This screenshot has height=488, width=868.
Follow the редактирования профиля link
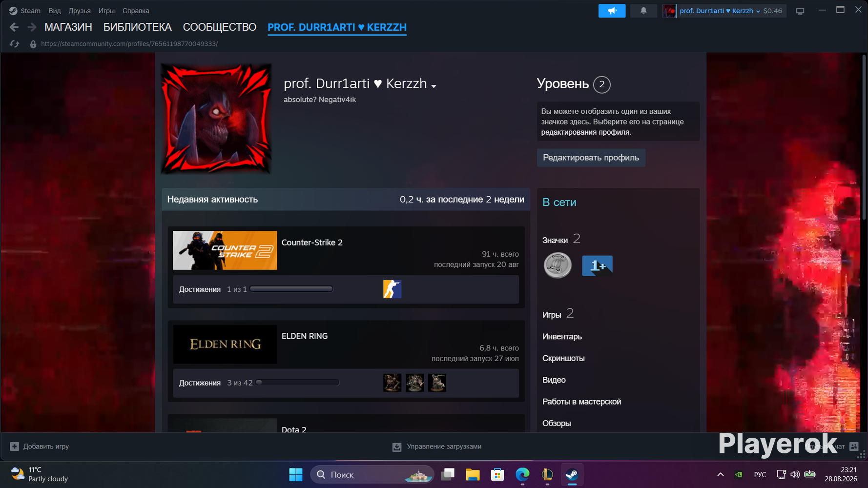point(586,132)
